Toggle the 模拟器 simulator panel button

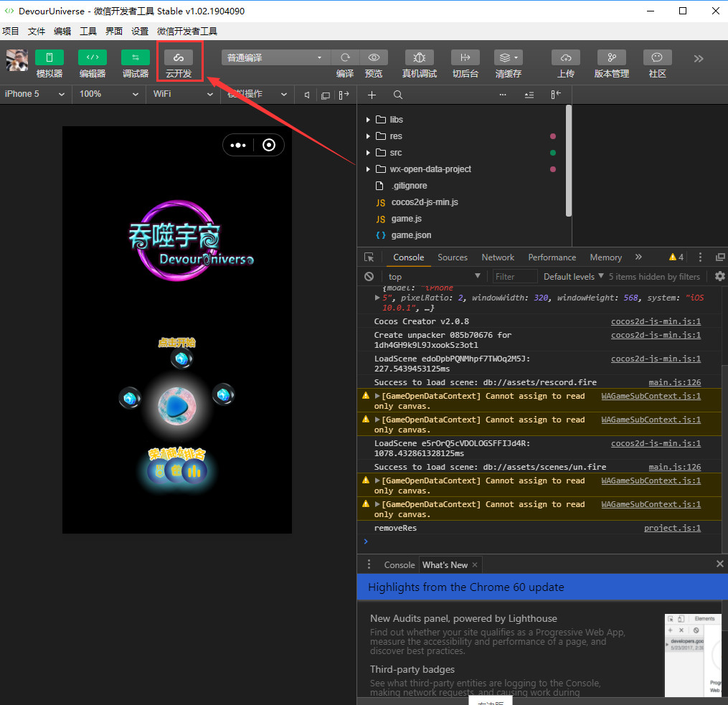(x=49, y=57)
